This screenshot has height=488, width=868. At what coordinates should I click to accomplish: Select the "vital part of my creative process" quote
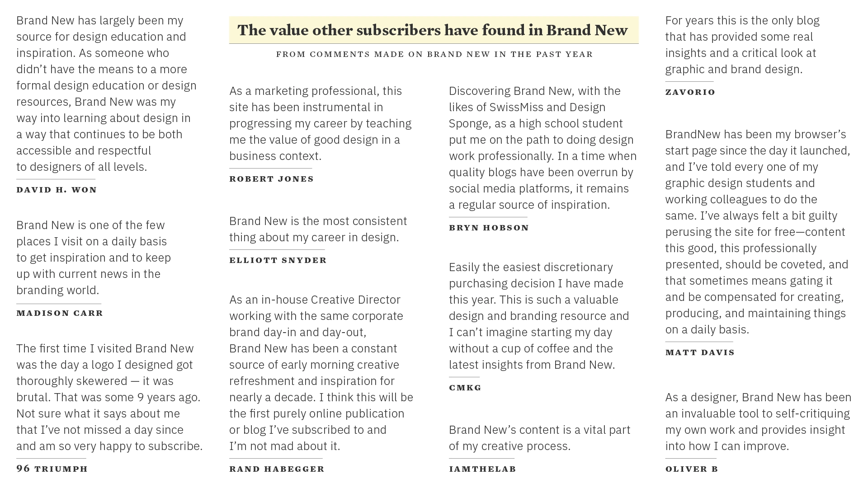pos(539,438)
